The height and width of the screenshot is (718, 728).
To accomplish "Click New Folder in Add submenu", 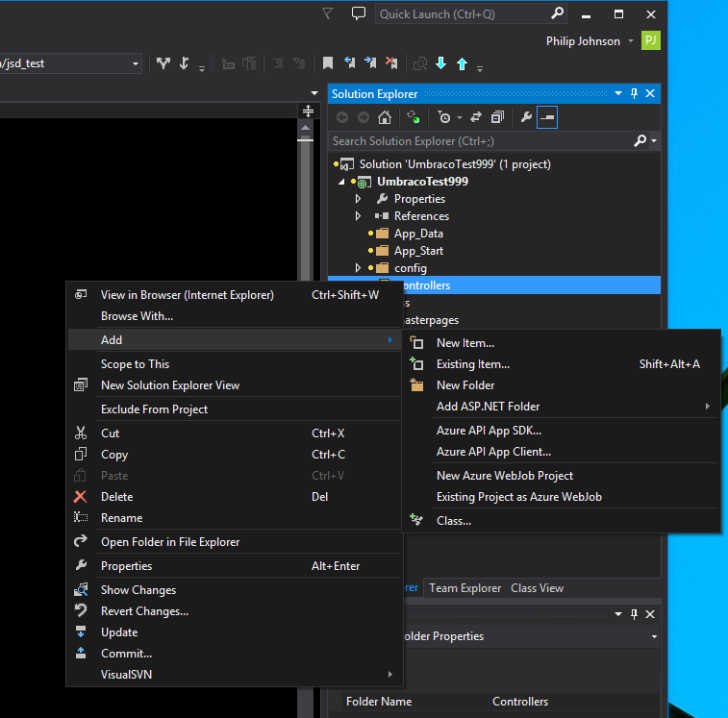I will point(465,385).
